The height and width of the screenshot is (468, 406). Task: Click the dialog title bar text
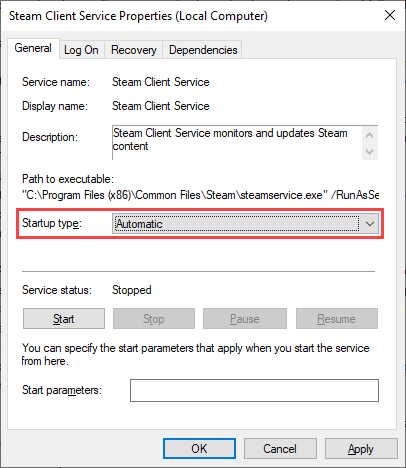point(138,16)
